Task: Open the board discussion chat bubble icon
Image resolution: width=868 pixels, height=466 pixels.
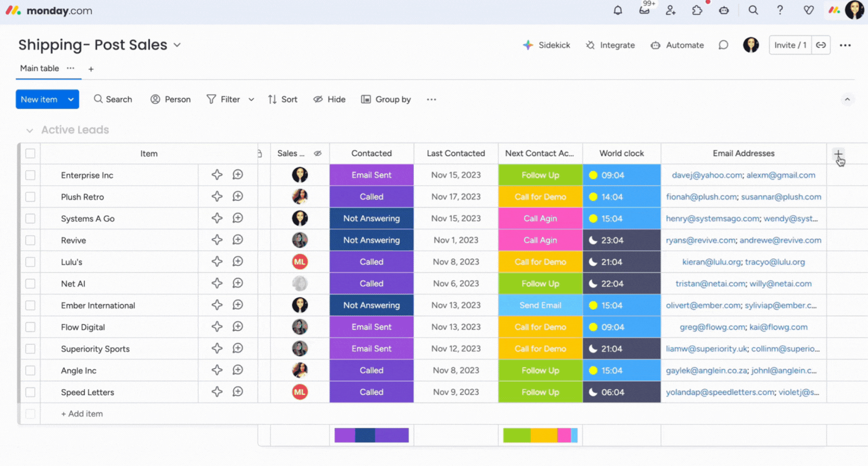Action: pyautogui.click(x=723, y=45)
